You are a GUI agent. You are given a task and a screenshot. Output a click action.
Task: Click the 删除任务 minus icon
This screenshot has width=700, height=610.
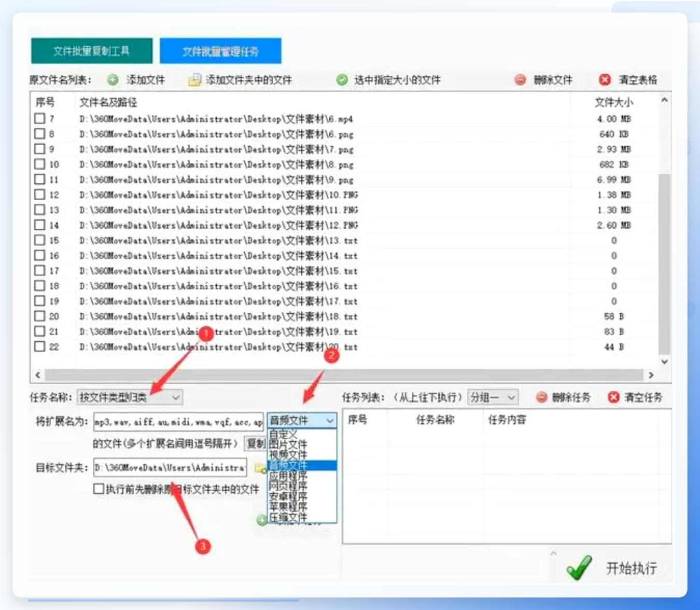point(541,397)
